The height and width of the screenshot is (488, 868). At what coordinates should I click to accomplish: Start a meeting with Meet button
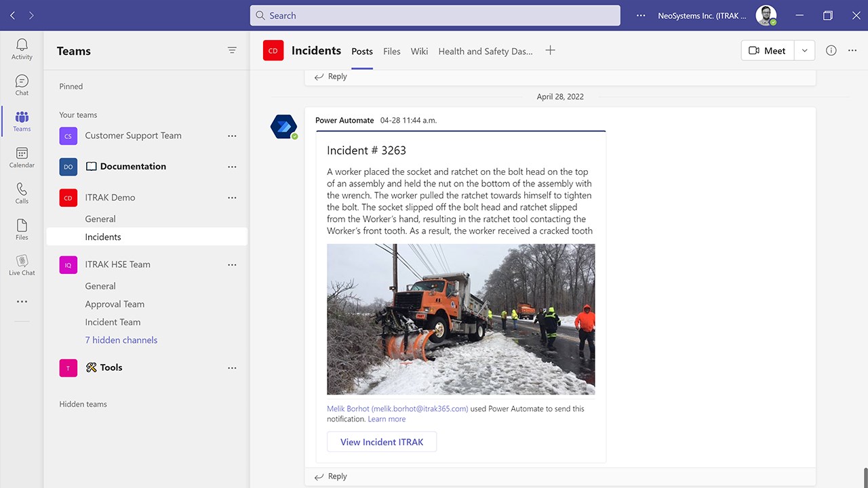(x=768, y=50)
